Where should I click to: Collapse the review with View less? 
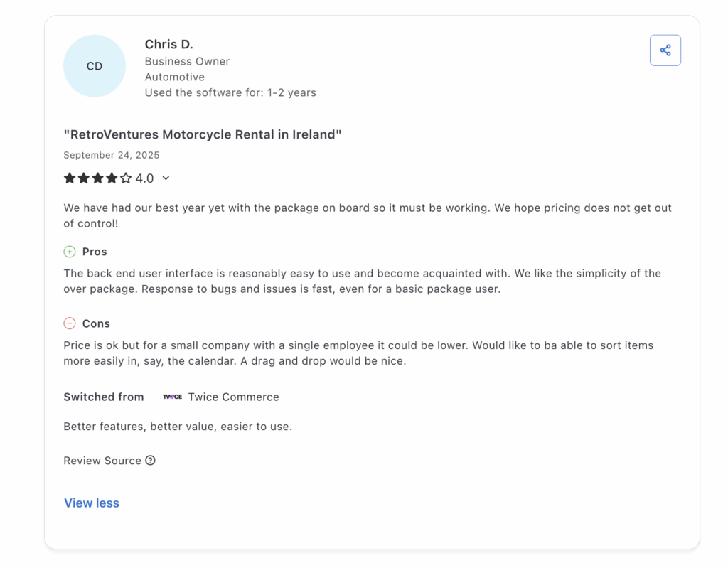[x=92, y=503]
